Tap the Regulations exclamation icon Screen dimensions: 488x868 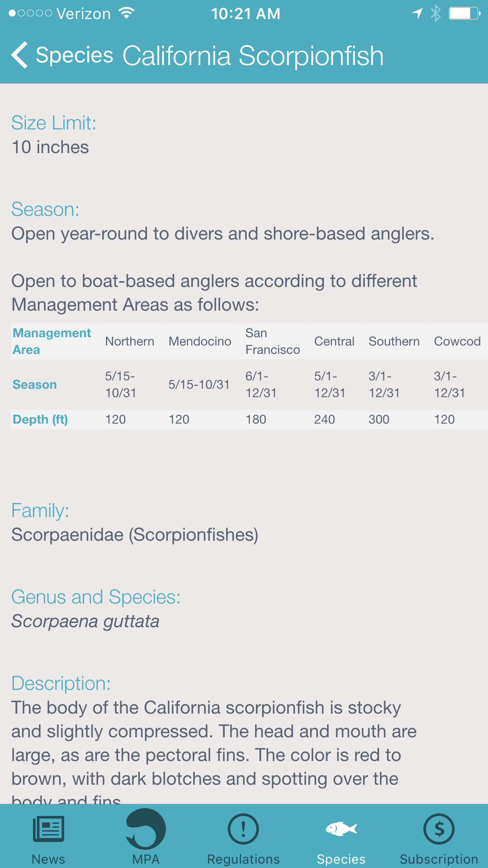tap(243, 829)
